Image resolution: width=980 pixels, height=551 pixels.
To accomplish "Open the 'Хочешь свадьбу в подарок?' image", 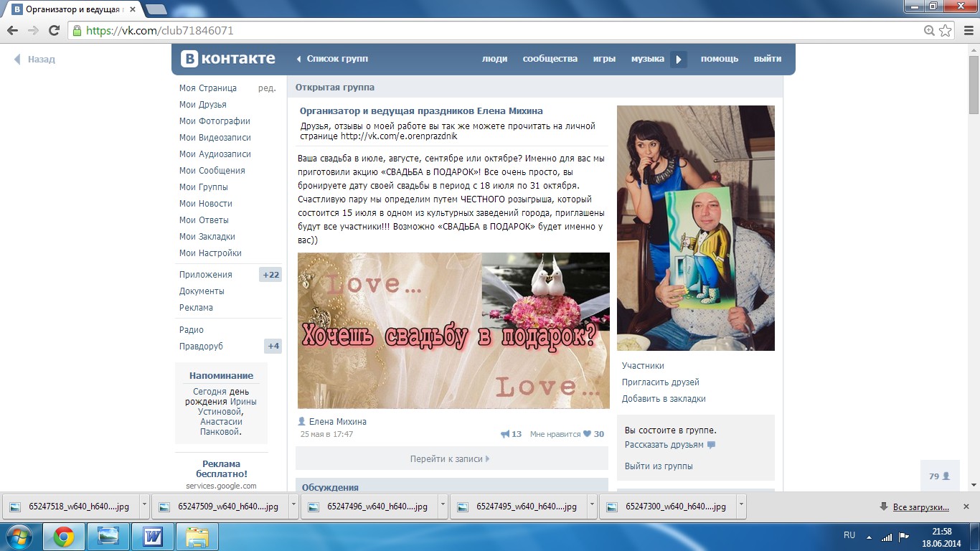I will (x=453, y=331).
